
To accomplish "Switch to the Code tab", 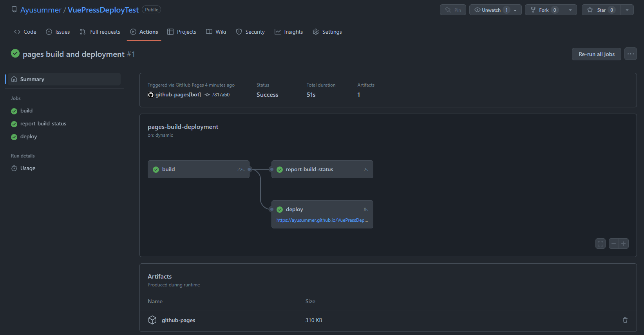I will pos(25,32).
